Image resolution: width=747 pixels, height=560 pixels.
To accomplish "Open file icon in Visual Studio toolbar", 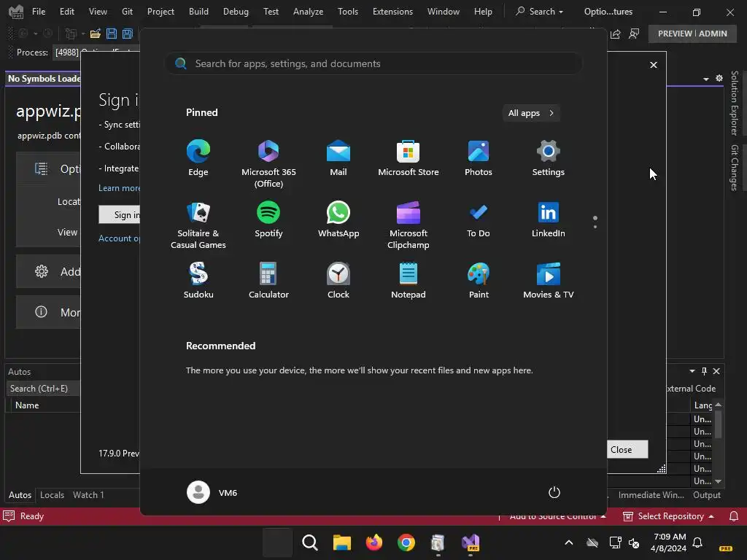I will point(96,34).
